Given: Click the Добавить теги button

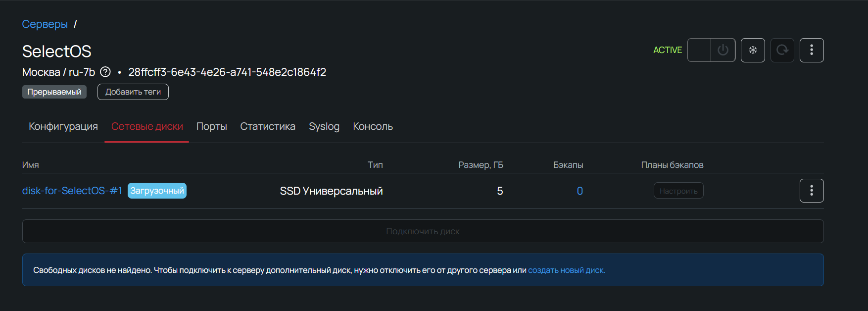Looking at the screenshot, I should 133,92.
